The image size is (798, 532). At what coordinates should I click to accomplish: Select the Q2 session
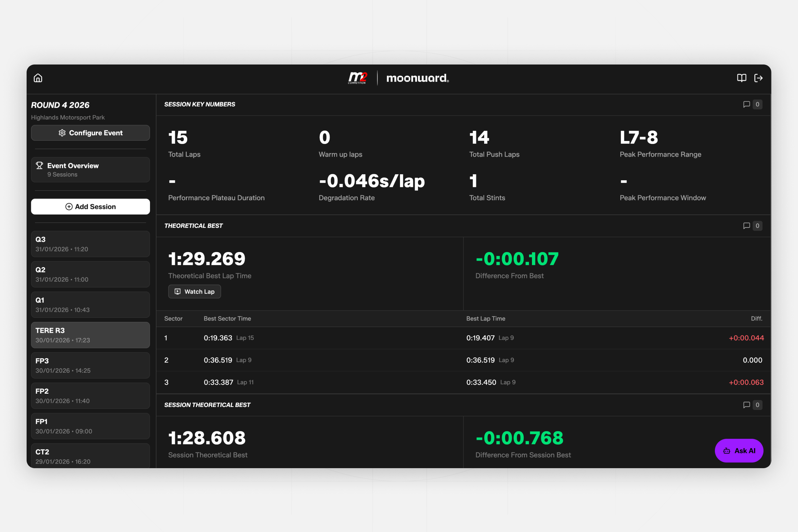90,274
